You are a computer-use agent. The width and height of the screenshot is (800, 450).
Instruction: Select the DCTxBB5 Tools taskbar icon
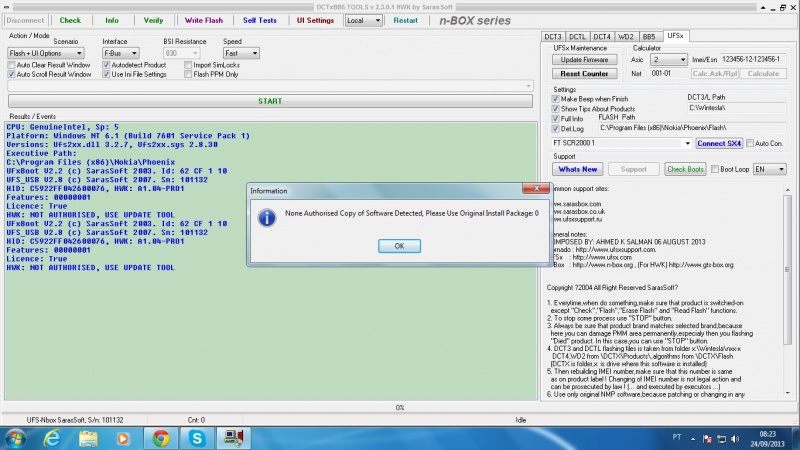pyautogui.click(x=234, y=438)
